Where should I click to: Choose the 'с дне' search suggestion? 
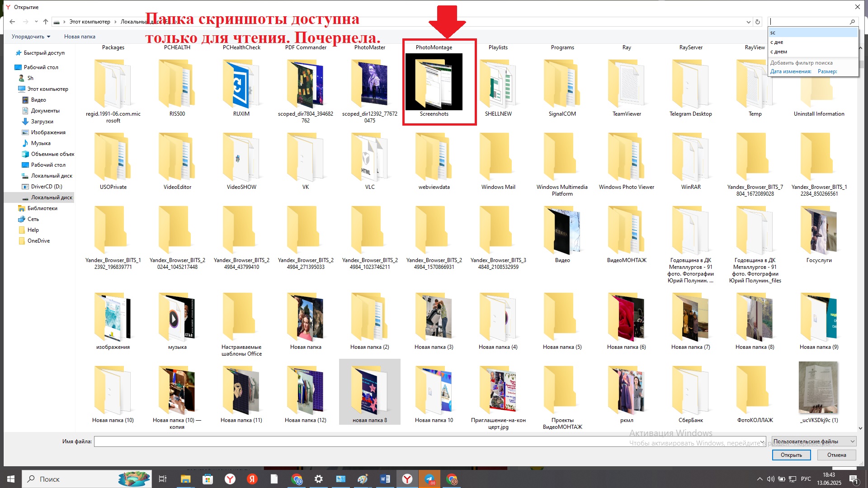[x=813, y=42]
